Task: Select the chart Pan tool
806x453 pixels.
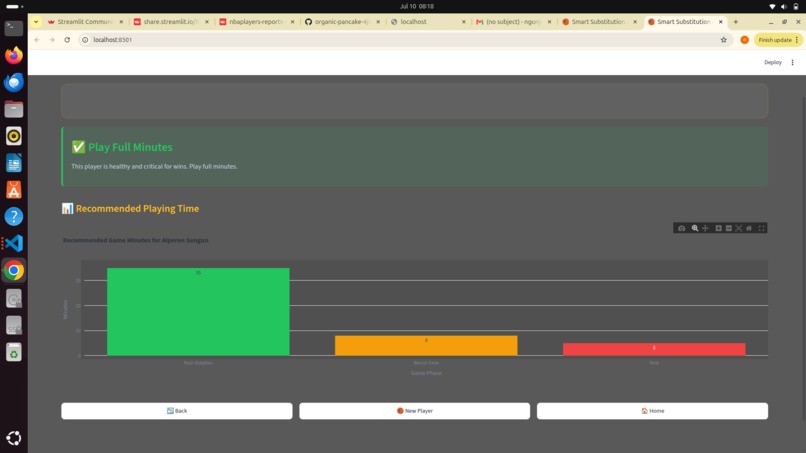Action: point(705,228)
